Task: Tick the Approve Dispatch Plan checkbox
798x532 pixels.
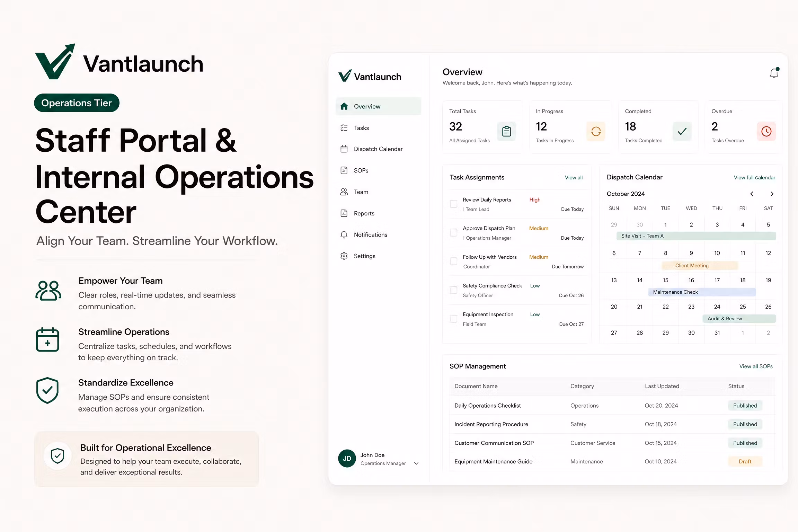Action: point(453,232)
